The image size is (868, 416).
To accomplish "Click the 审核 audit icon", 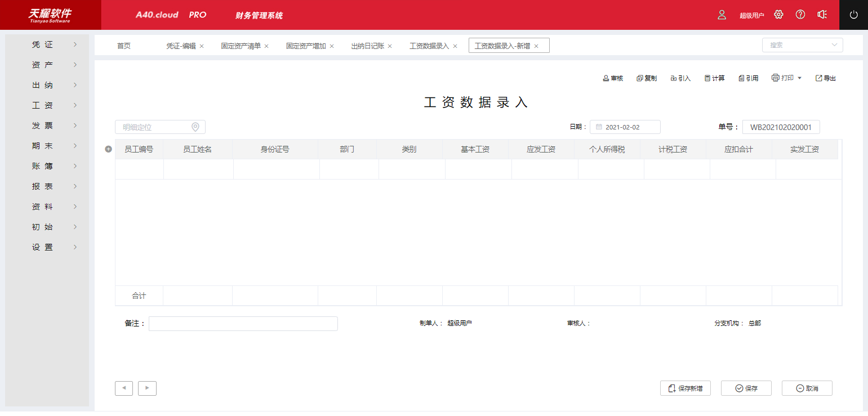I will 612,78.
